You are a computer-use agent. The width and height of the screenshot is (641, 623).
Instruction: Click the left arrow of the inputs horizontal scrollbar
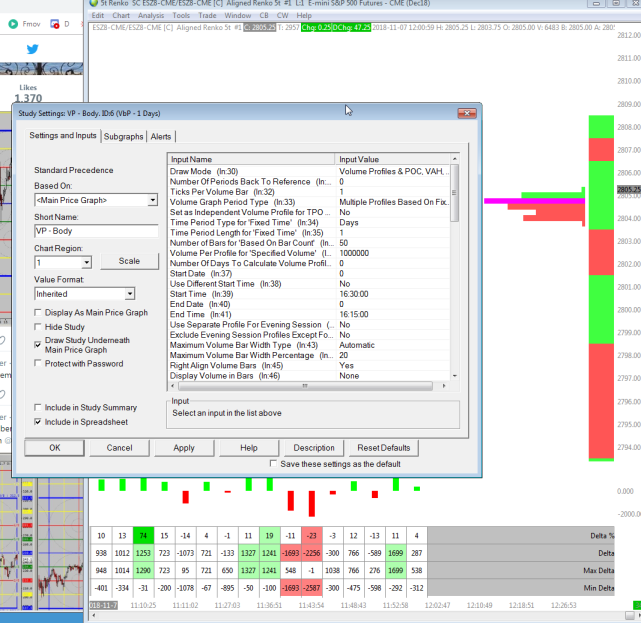(173, 386)
